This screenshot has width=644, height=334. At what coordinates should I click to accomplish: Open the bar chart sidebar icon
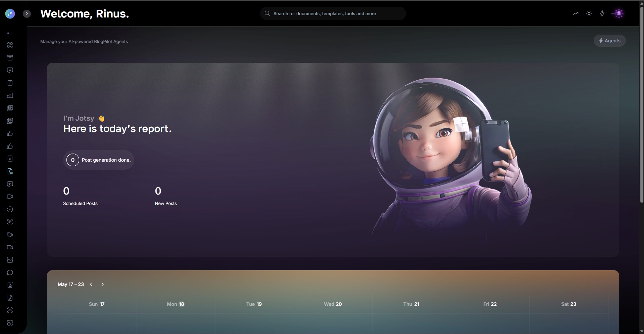[10, 96]
